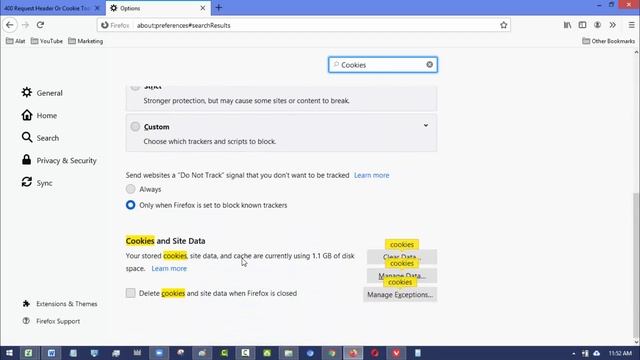Open a new tab with the plus button

click(x=219, y=8)
